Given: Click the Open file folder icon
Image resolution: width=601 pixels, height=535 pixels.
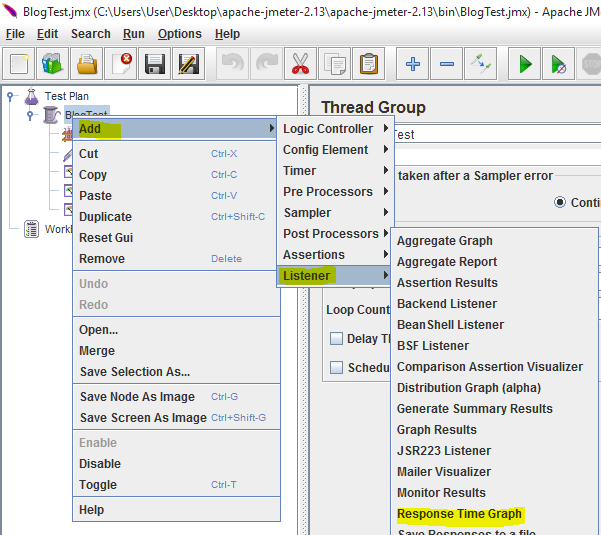Looking at the screenshot, I should click(87, 64).
